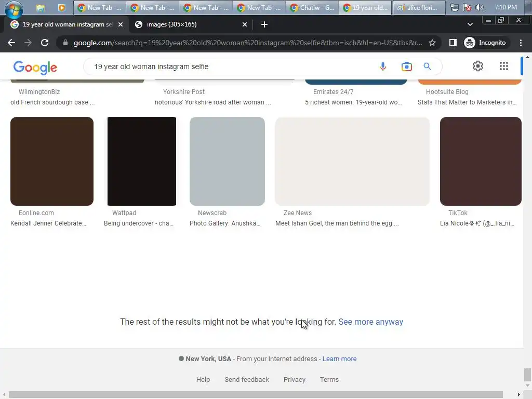Click 'New York, USA' location text
Screen dimensions: 532x399
coord(208,358)
